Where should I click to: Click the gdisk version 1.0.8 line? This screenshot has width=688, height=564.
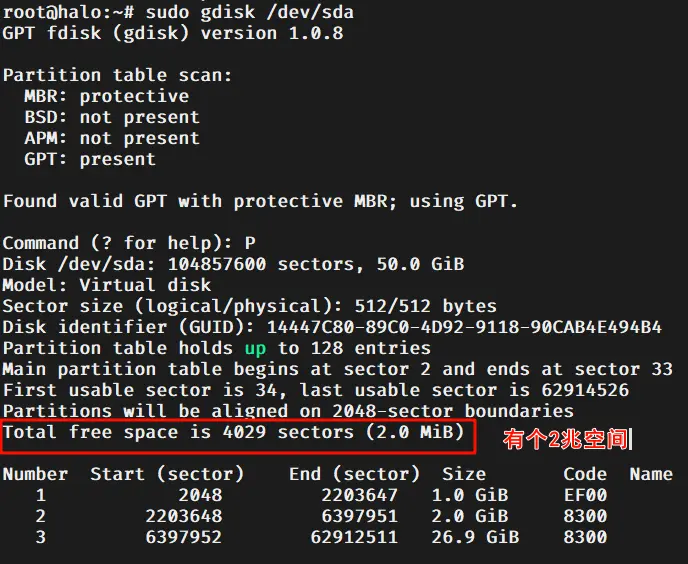point(173,33)
